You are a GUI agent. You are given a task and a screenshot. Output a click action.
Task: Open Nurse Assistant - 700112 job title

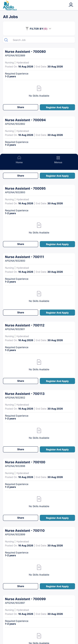tap(25, 325)
